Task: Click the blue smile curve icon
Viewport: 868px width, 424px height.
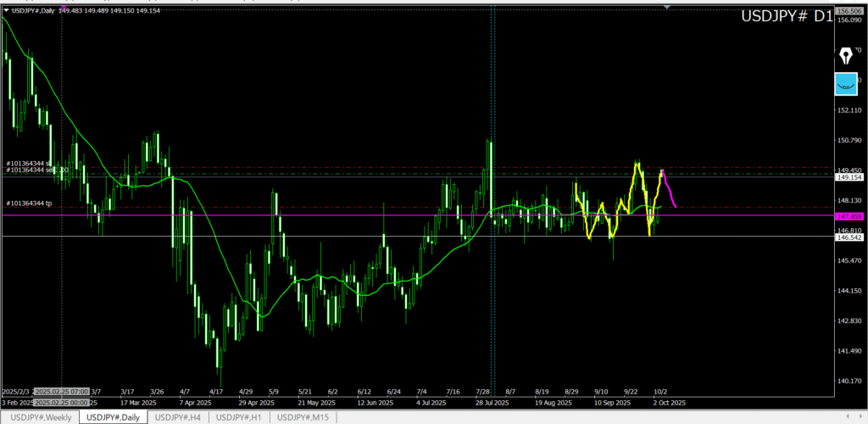Action: [x=845, y=84]
